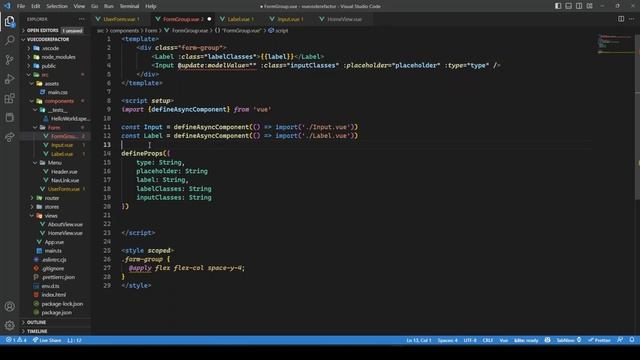Open the View menu
The image size is (640, 360).
pos(79,6)
